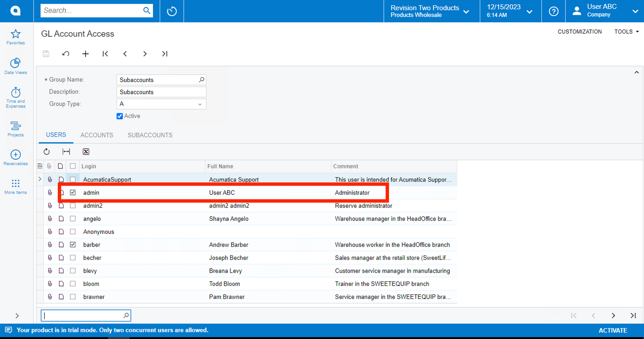Open Receivables workspace in sidebar
The width and height of the screenshot is (644, 339).
16,158
